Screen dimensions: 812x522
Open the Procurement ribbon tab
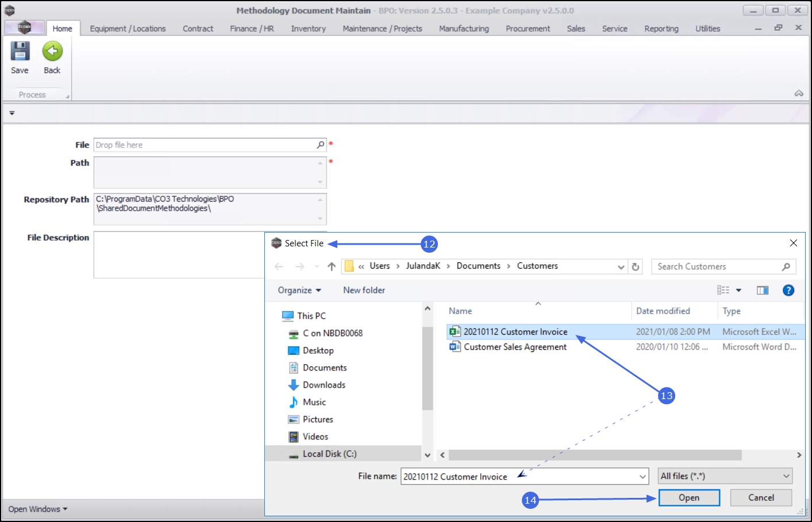(x=528, y=29)
